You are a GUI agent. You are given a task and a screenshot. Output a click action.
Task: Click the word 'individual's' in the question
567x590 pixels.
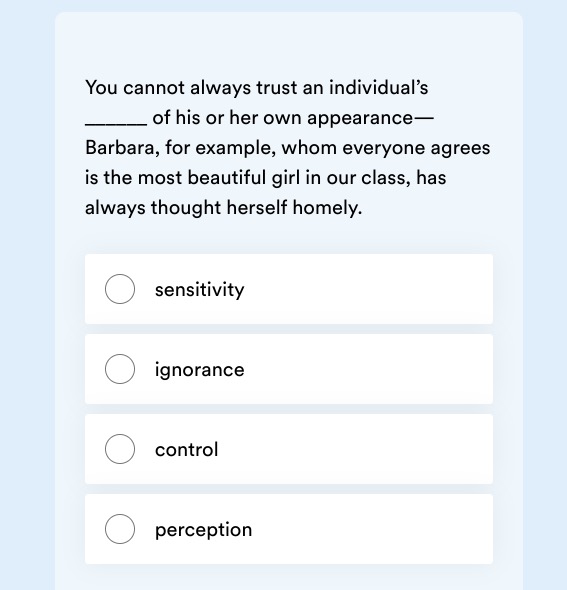pyautogui.click(x=379, y=87)
